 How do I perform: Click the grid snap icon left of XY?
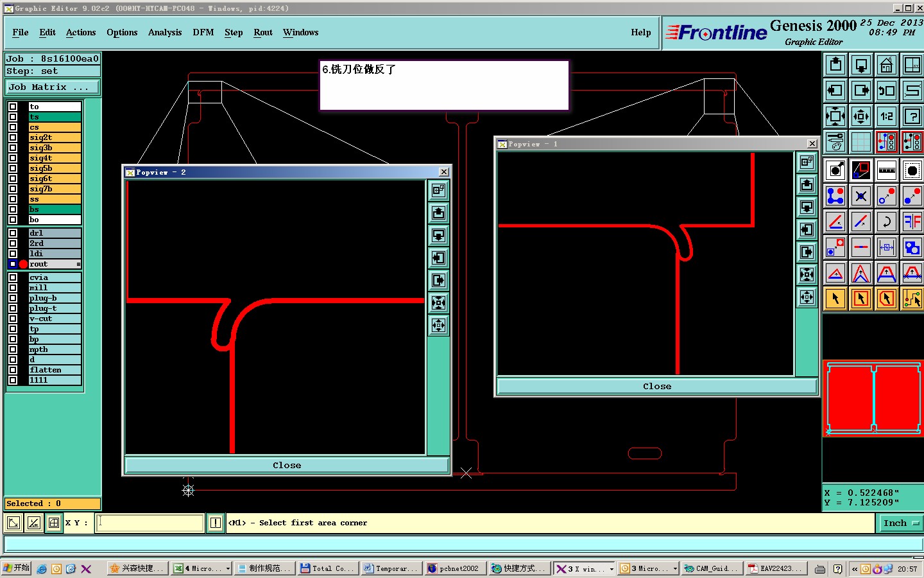click(x=54, y=523)
